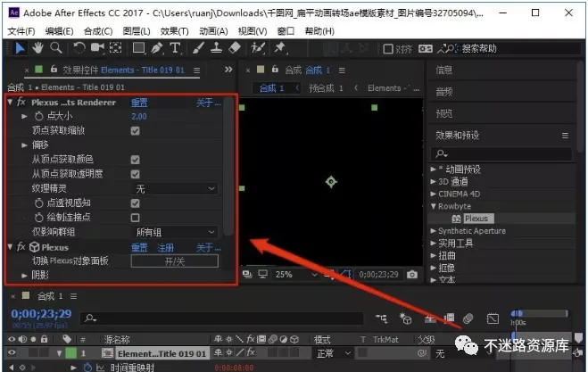Click 重置 for Plexus Renderer effect

139,103
